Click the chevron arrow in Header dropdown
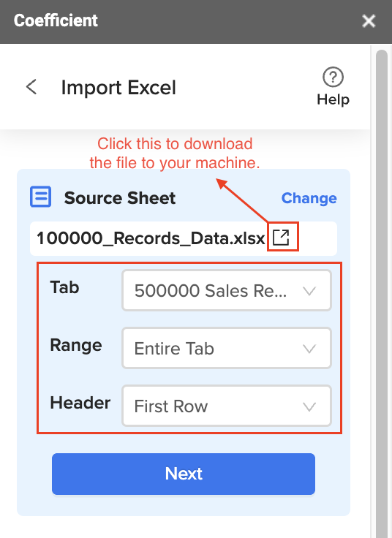The width and height of the screenshot is (392, 538). pyautogui.click(x=309, y=406)
